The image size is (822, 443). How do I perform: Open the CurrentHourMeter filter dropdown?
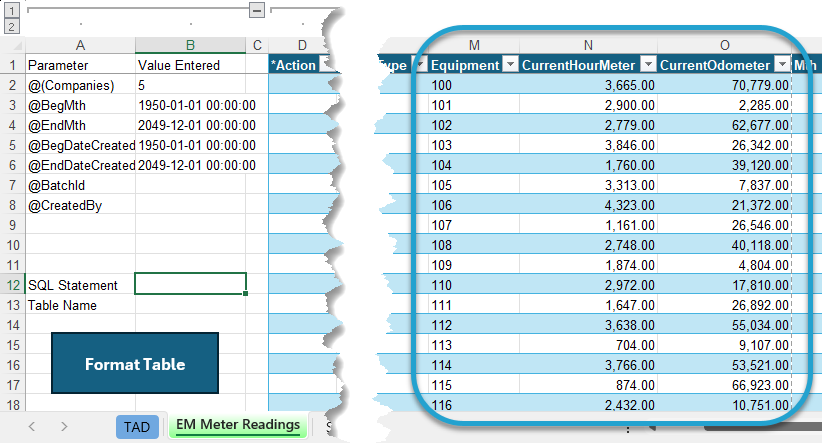click(x=648, y=64)
